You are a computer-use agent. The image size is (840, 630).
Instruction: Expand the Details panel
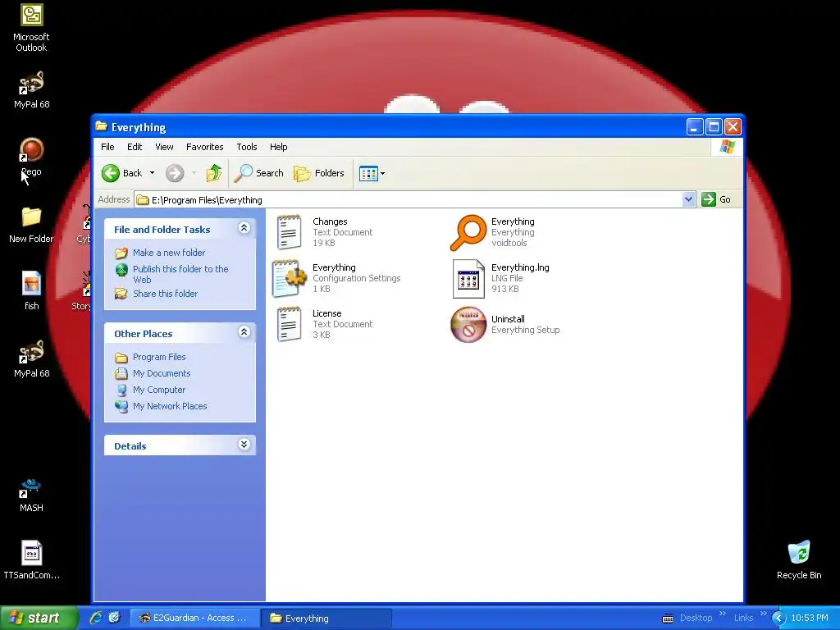point(244,445)
